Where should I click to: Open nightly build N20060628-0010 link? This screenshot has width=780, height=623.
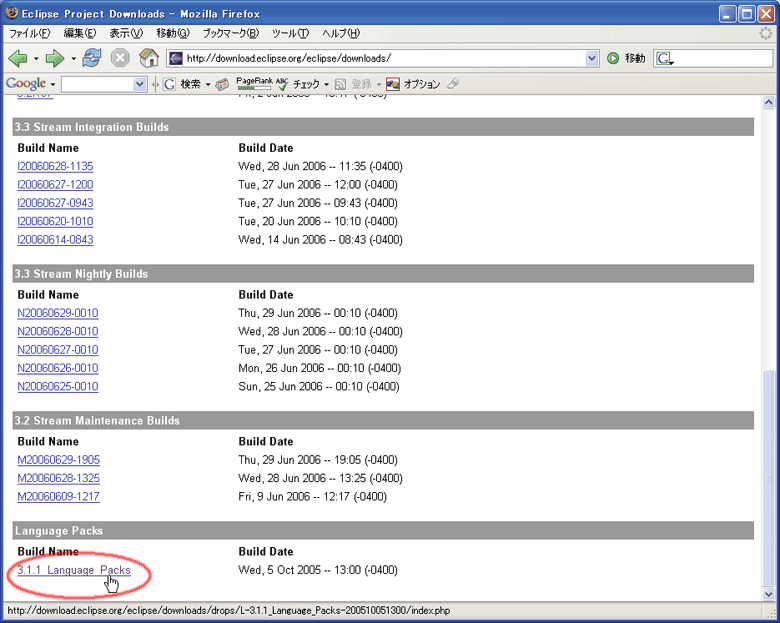[x=58, y=331]
